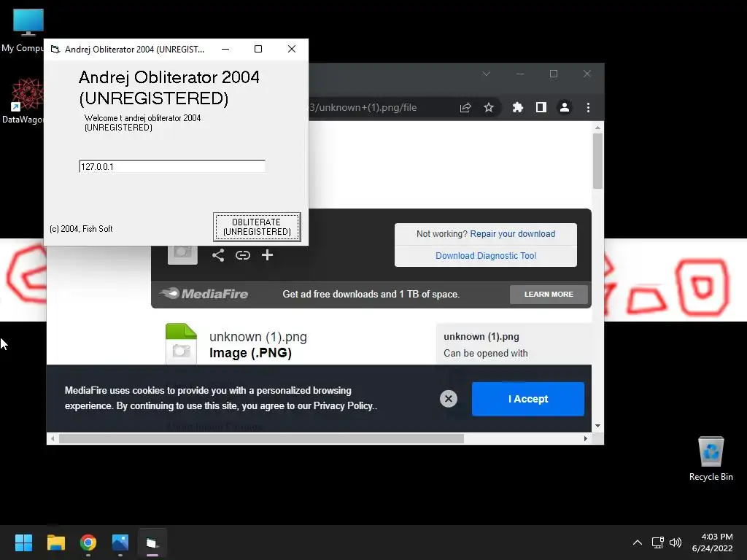Viewport: 747px width, 560px height.
Task: Click the MediaFire copy link icon
Action: click(x=243, y=255)
